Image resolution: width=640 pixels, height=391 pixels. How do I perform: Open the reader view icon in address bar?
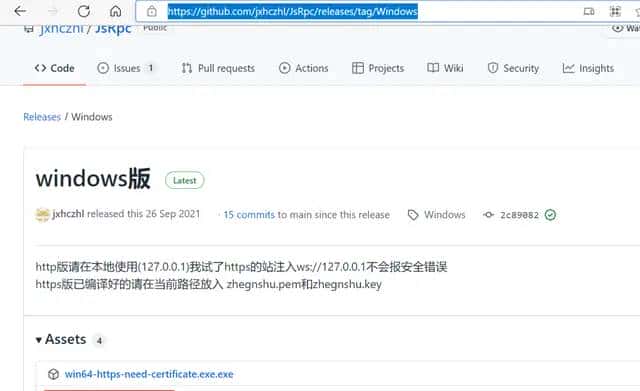[x=589, y=11]
